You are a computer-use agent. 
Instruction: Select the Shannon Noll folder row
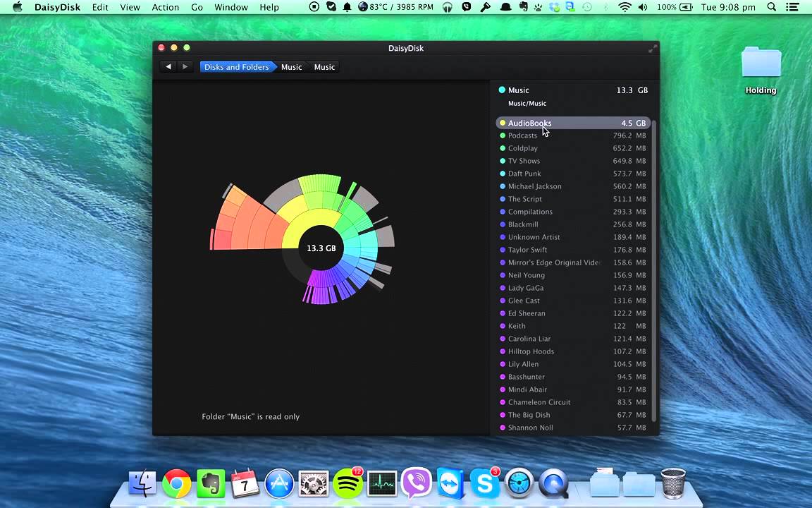[573, 428]
